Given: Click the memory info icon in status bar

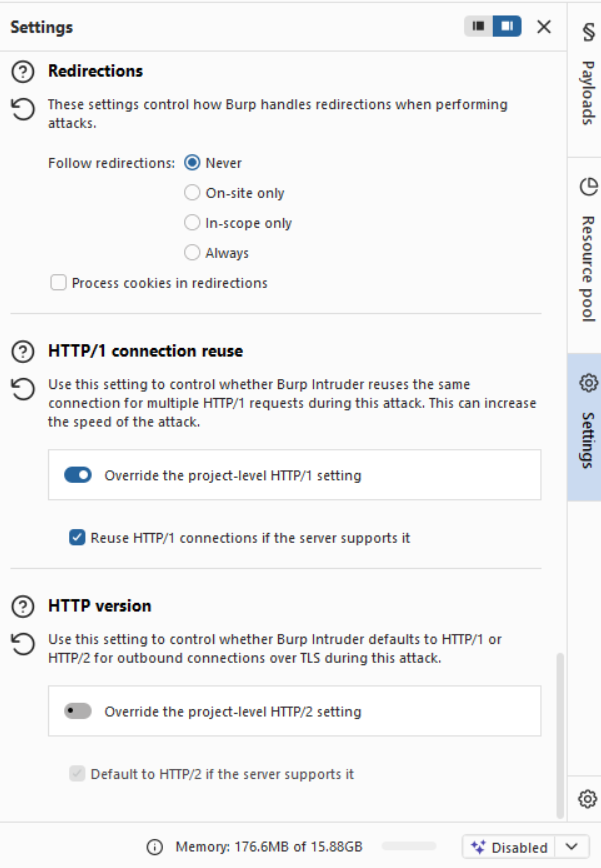Looking at the screenshot, I should pos(155,847).
